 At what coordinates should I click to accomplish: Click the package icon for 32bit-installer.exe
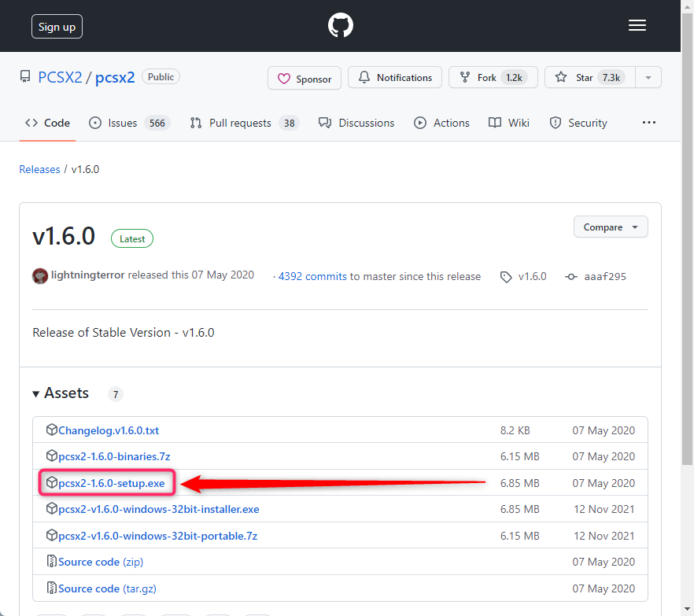(52, 508)
